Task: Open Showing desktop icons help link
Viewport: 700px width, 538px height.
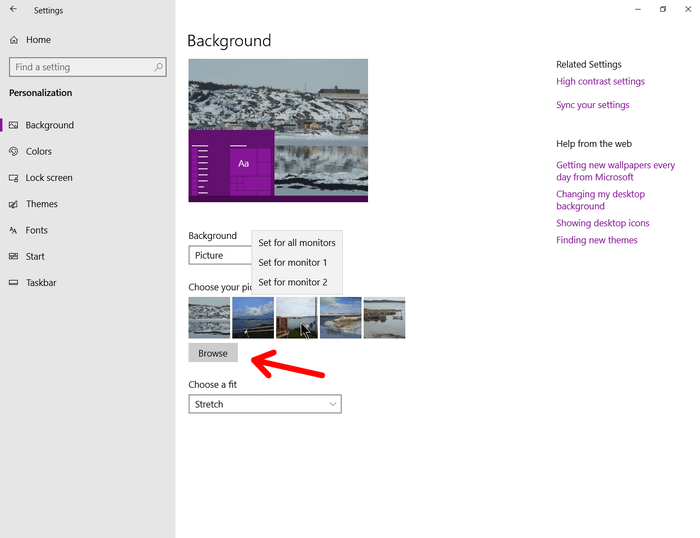Action: click(x=603, y=223)
